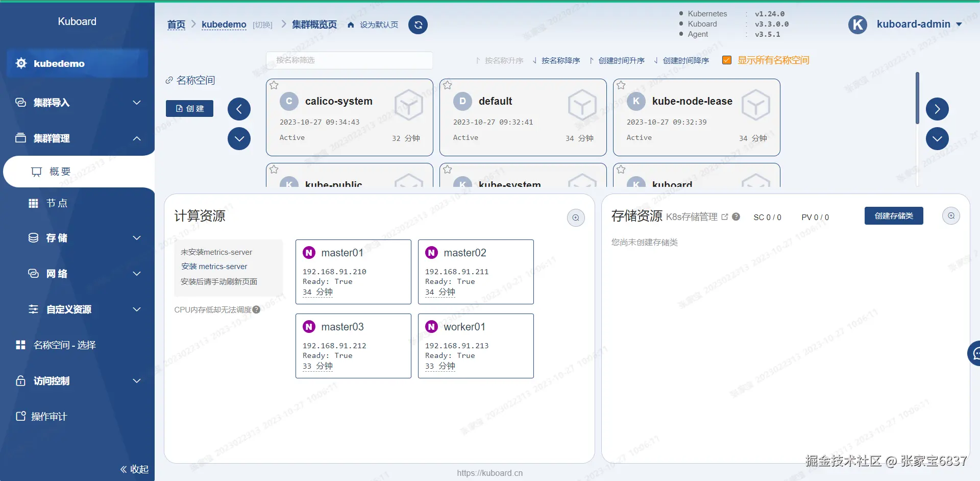The width and height of the screenshot is (980, 481).
Task: Click the 集群概览页 breadcrumb
Action: pos(314,25)
